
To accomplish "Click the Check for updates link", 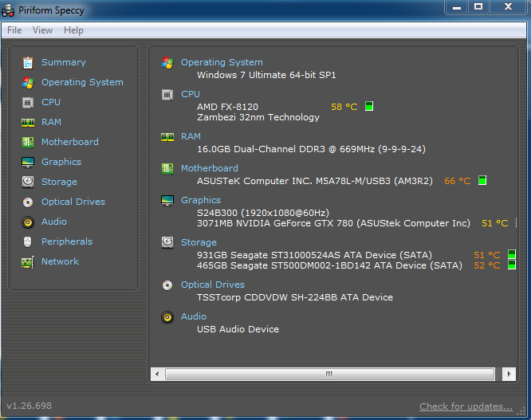I will 466,406.
